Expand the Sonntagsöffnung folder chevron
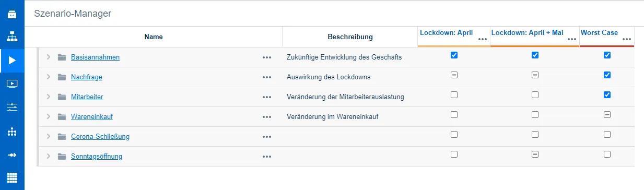 48,156
